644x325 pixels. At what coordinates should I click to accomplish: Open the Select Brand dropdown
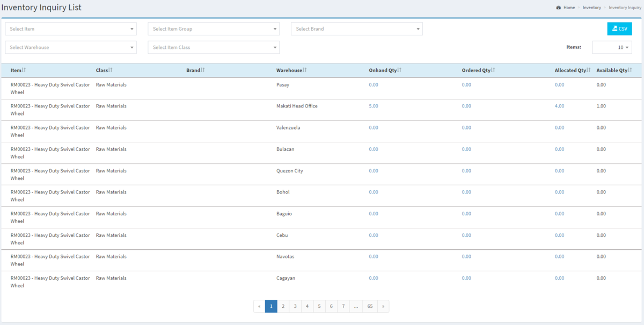356,28
